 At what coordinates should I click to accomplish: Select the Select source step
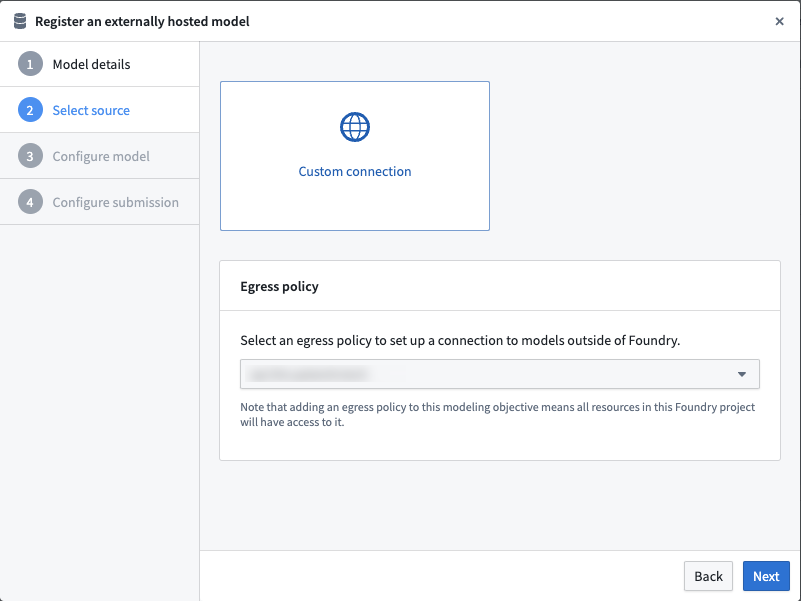tap(100, 110)
